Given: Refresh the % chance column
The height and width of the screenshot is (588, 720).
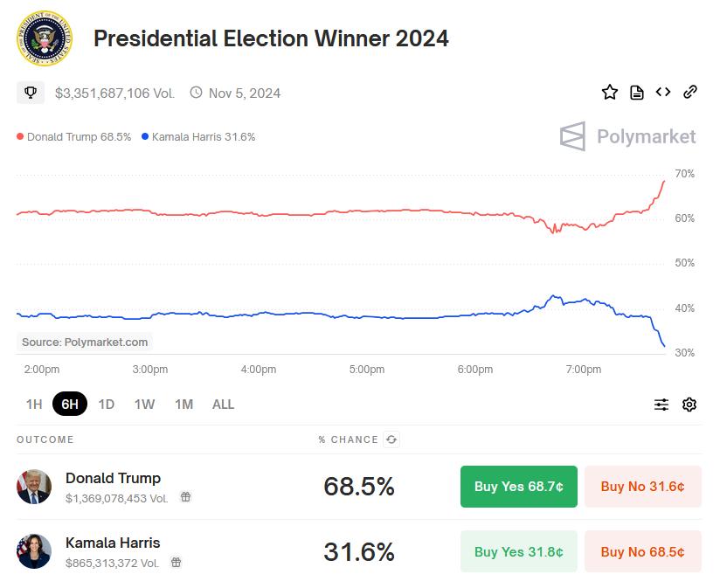Looking at the screenshot, I should [x=391, y=439].
